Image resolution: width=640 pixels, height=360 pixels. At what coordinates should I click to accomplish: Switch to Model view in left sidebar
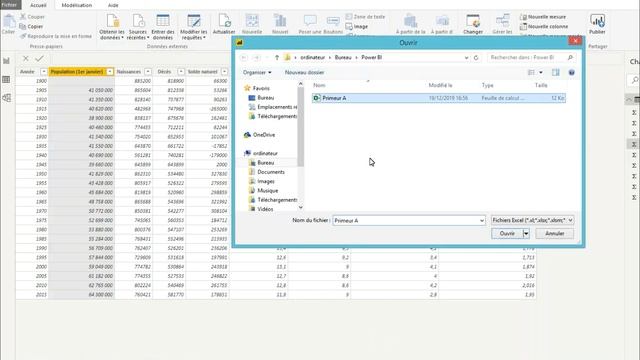pyautogui.click(x=7, y=98)
